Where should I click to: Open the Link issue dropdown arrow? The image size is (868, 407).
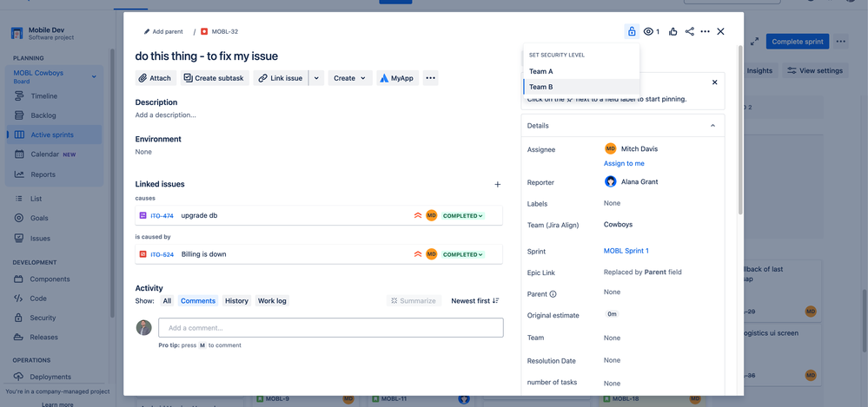[316, 78]
